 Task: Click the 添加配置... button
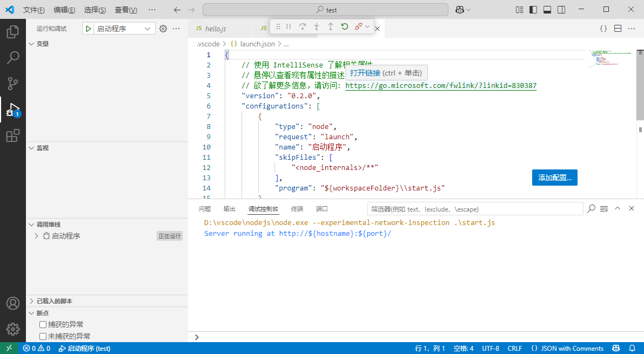pos(554,178)
